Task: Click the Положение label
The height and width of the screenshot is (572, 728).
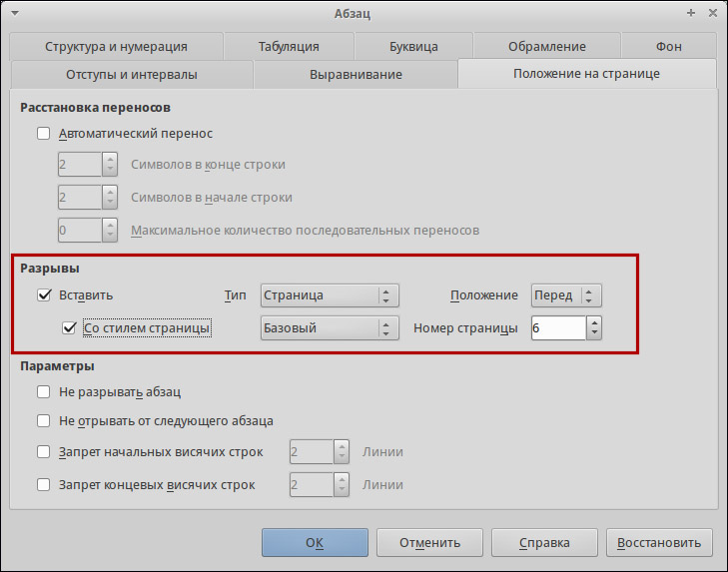Action: point(484,295)
